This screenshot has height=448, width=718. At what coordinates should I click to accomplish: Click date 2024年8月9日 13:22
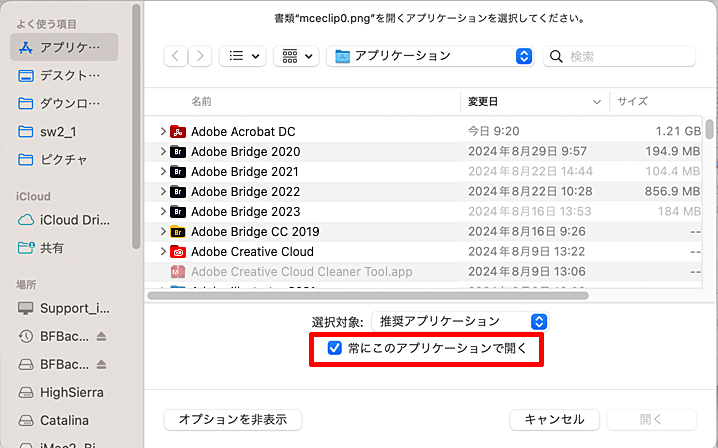[x=527, y=251]
